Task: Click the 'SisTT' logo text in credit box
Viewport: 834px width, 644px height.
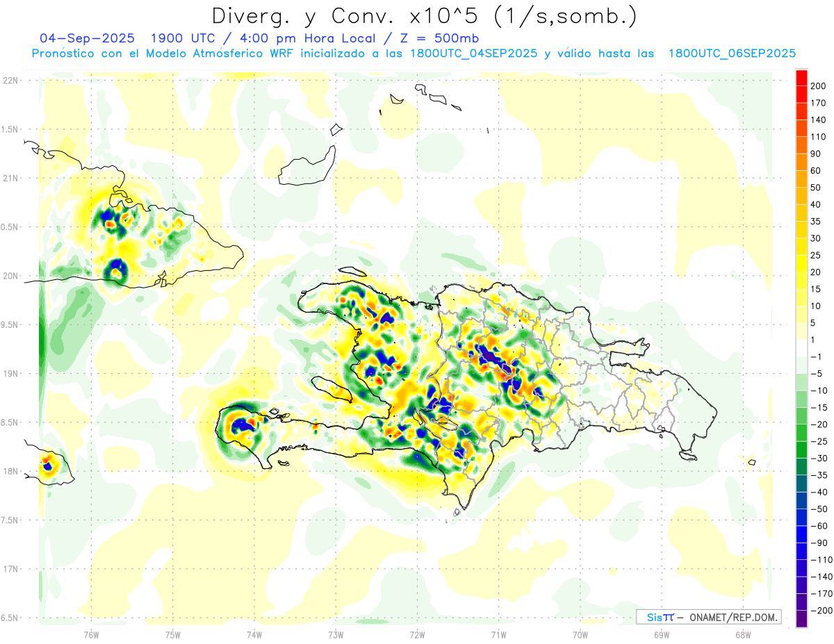Action: pos(660,617)
